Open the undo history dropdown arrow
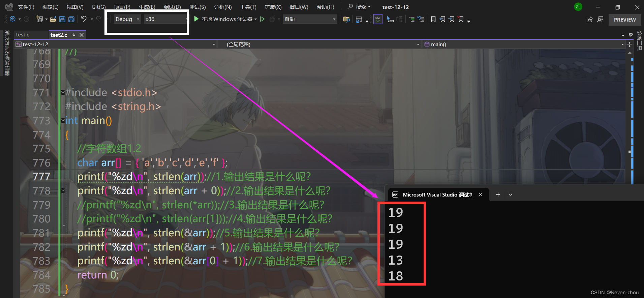This screenshot has width=644, height=298. 92,19
